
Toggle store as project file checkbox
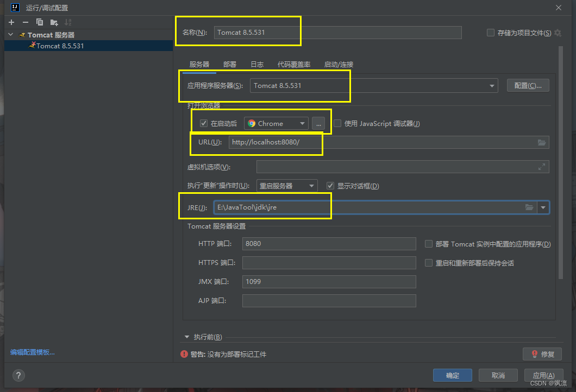(490, 33)
